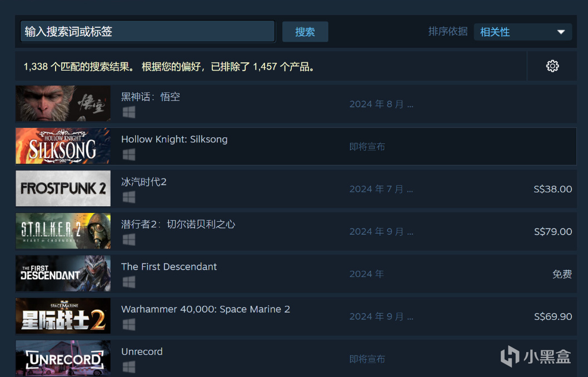This screenshot has height=377, width=588.
Task: Open the Frostpunk 2 thumbnail
Action: point(63,188)
